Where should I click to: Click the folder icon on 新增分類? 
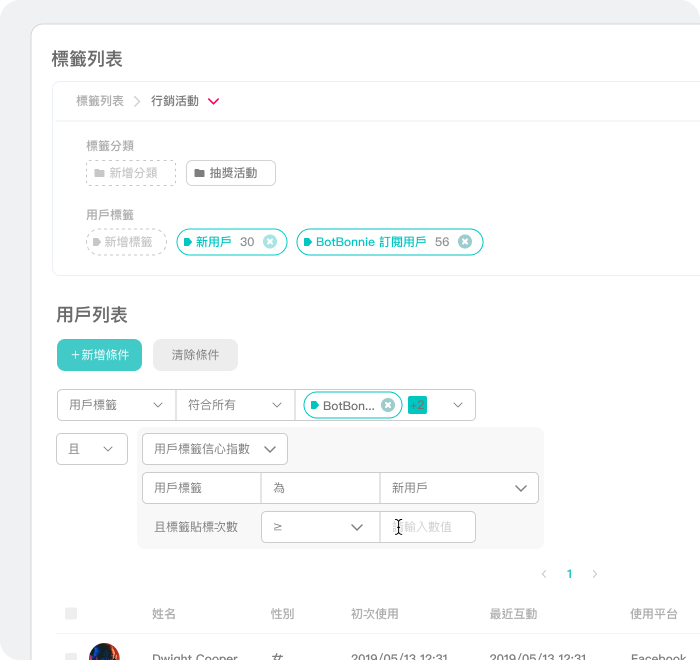(100, 173)
